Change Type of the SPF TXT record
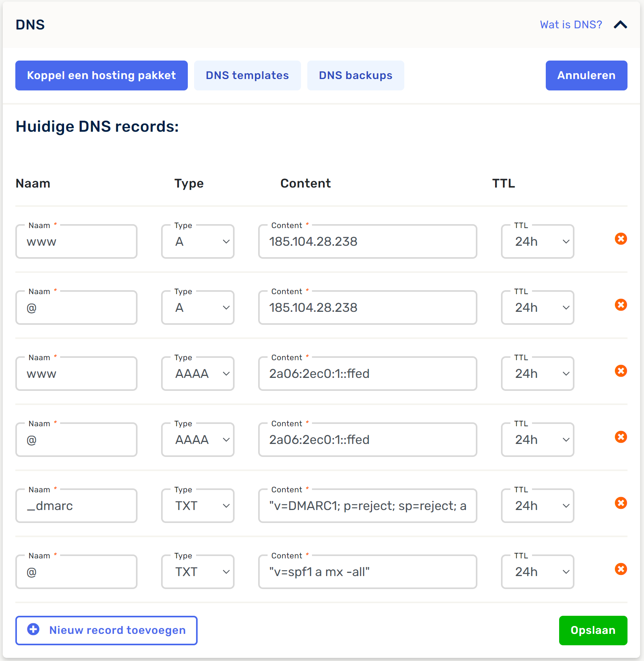 point(198,572)
